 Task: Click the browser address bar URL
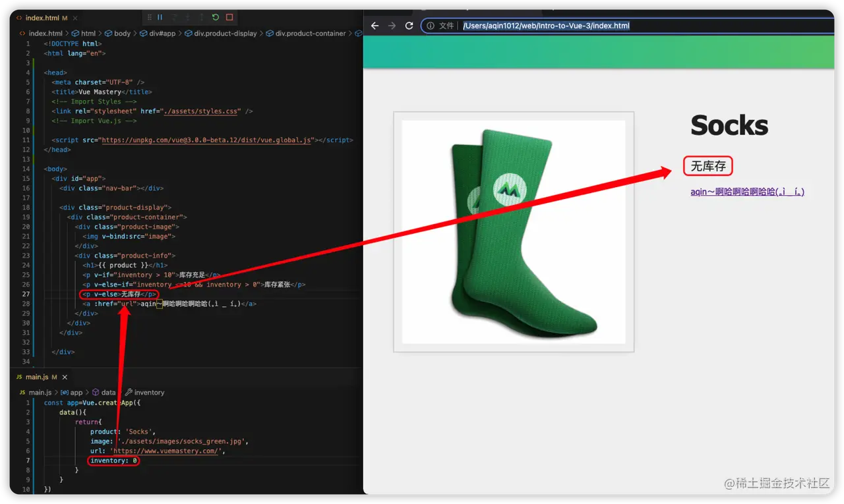(x=546, y=26)
